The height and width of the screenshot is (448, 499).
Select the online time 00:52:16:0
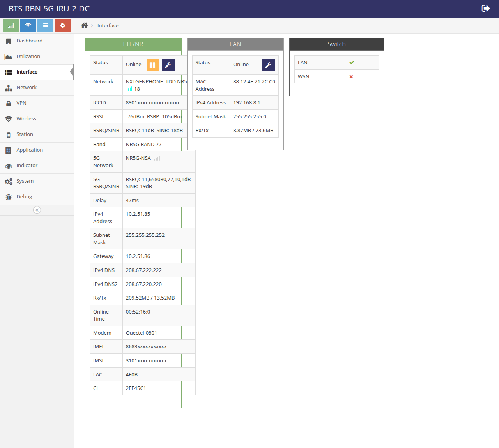click(138, 312)
